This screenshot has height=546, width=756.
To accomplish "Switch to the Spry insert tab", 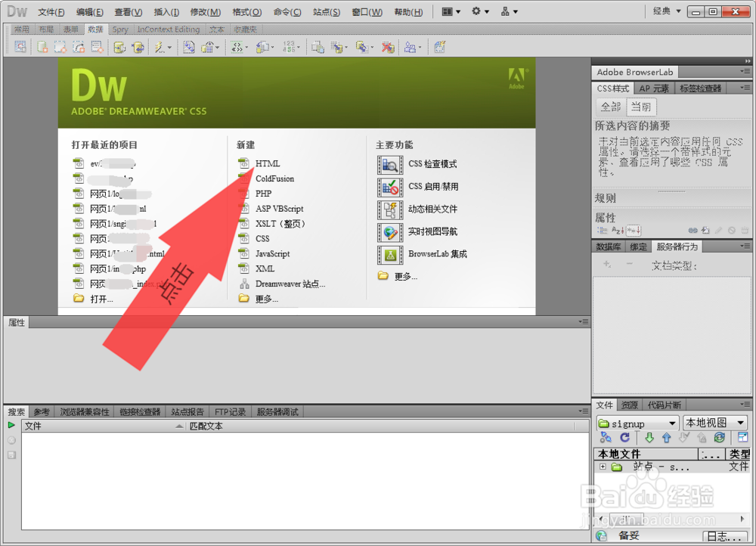I will [120, 29].
